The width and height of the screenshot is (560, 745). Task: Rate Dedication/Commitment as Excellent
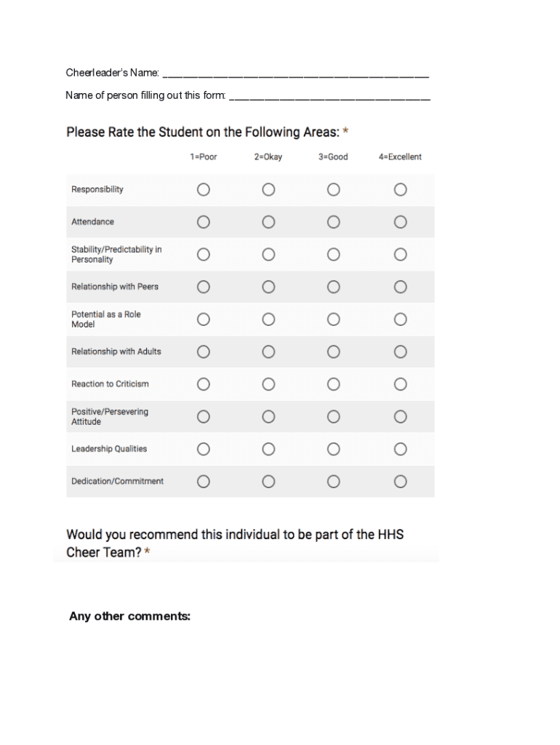pos(400,481)
